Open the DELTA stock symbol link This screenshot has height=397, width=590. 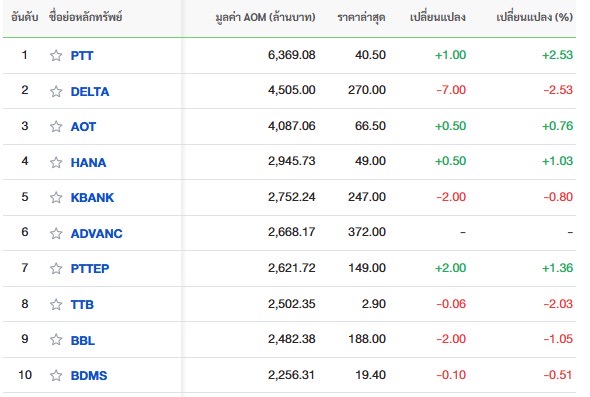(90, 91)
